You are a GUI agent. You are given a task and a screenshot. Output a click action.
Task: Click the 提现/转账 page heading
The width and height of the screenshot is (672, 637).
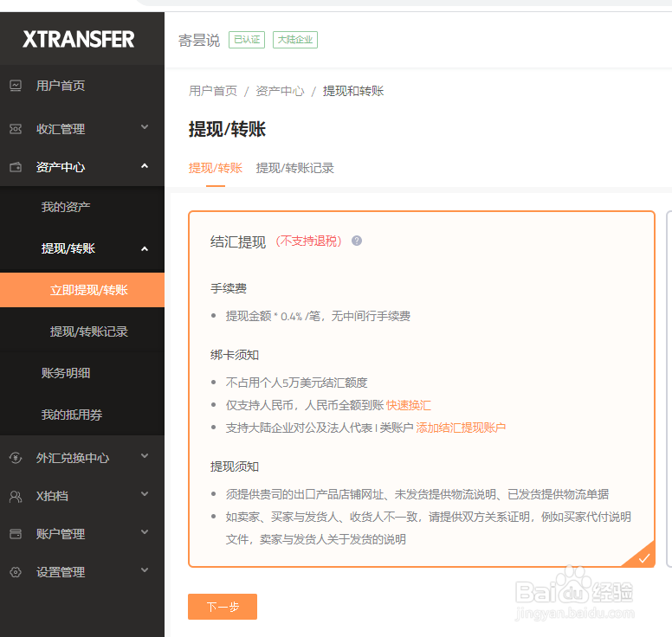pos(227,129)
